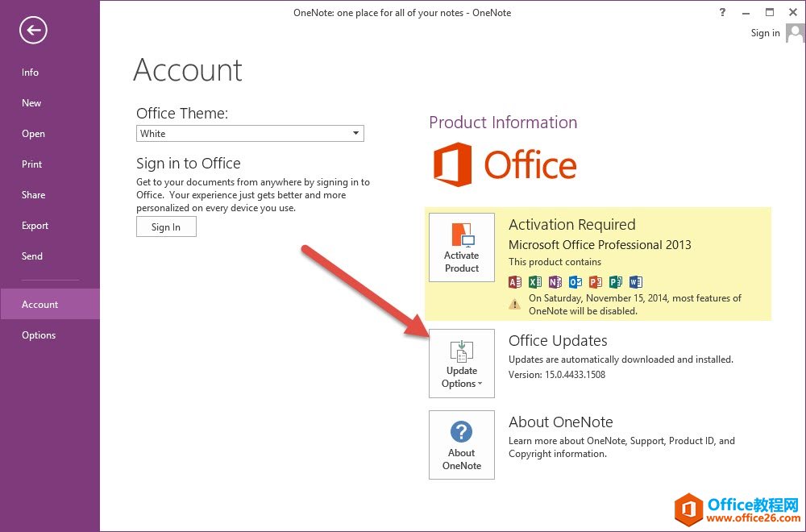Go back using the circled arrow
806x532 pixels.
click(33, 31)
